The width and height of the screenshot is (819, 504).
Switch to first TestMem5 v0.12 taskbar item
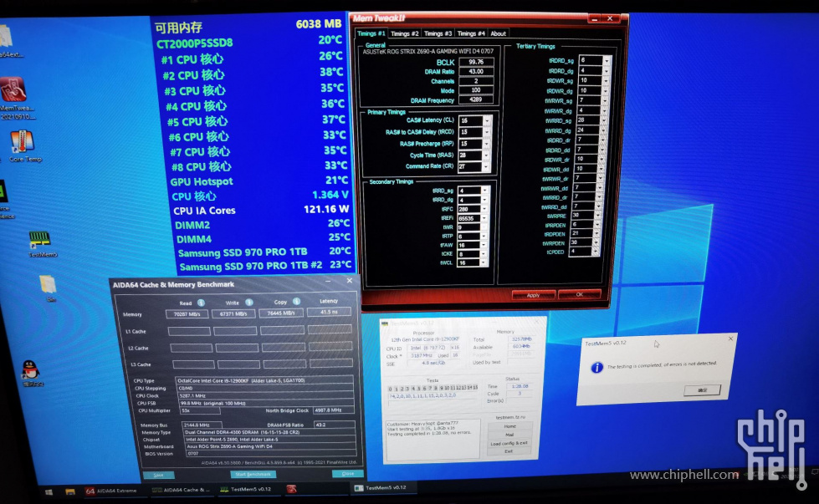(246, 490)
